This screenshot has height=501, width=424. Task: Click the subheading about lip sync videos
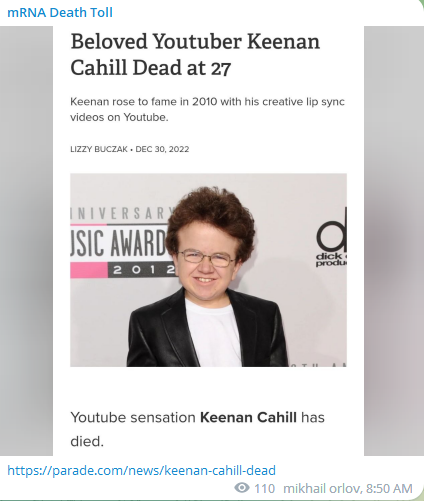coord(207,109)
